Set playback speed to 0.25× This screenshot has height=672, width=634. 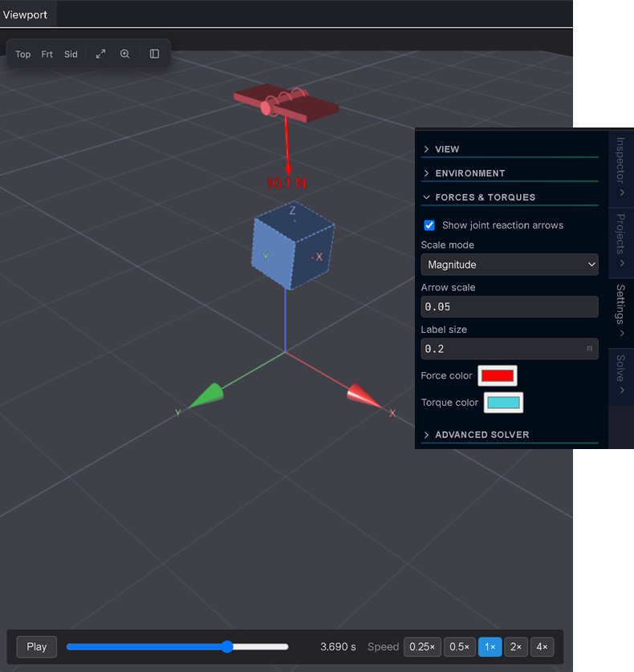pyautogui.click(x=422, y=646)
